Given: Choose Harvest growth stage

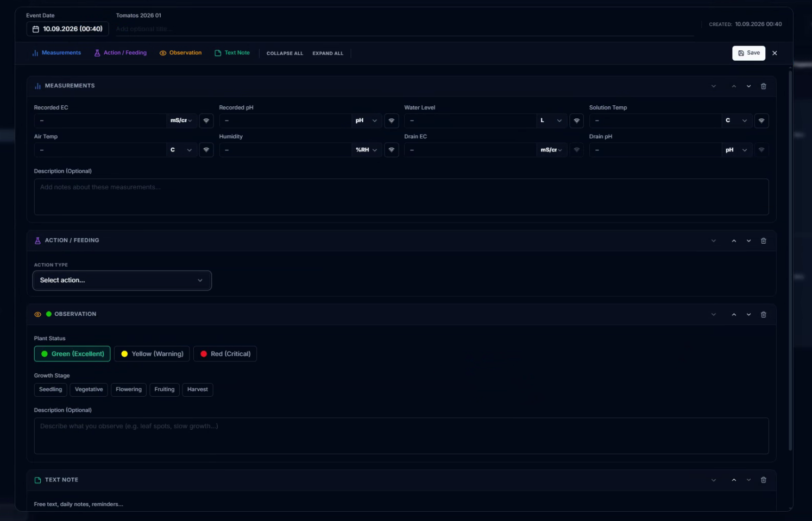Looking at the screenshot, I should [x=198, y=390].
